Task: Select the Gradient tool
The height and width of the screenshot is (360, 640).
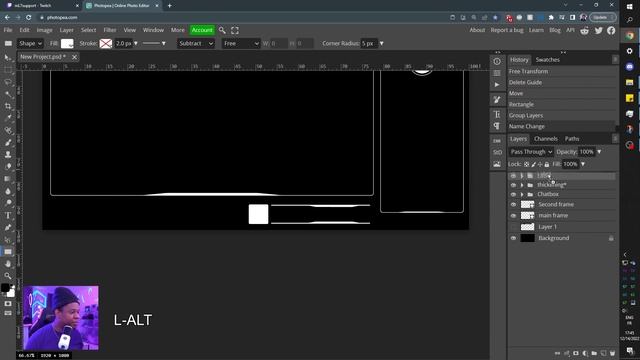Action: (8, 179)
